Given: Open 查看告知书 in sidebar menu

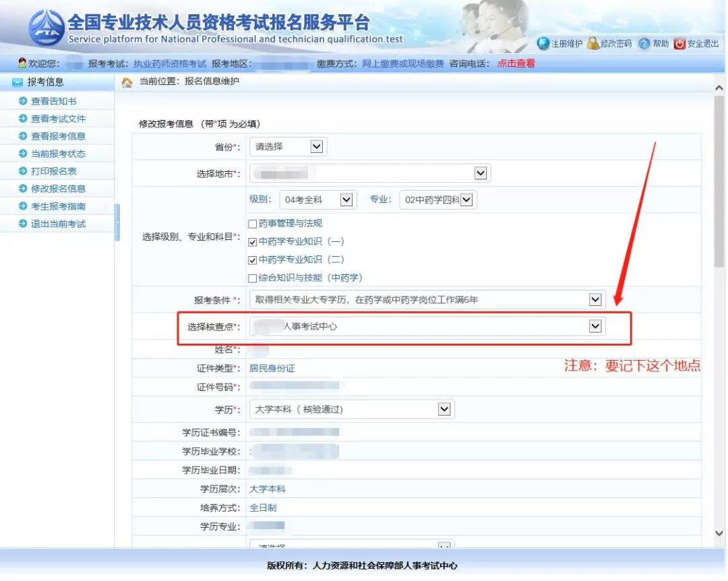Looking at the screenshot, I should 53,101.
